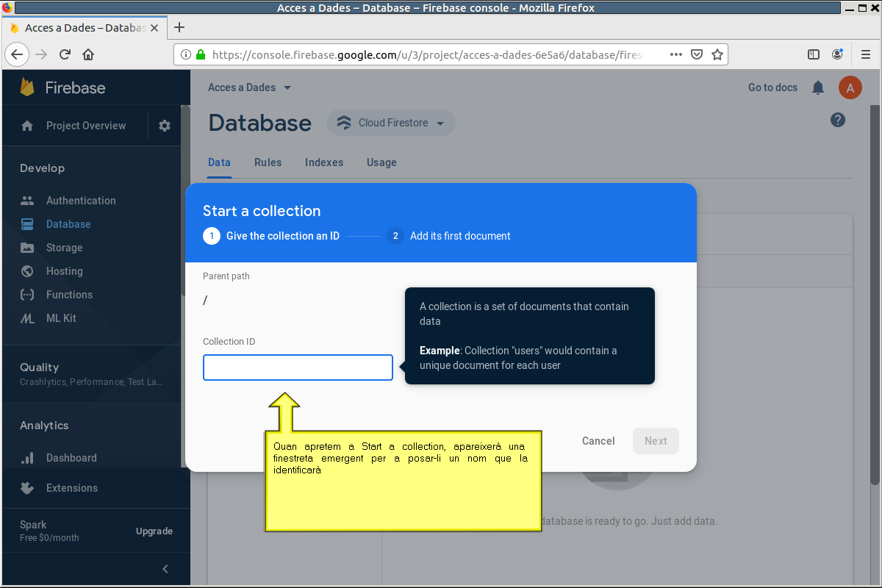
Task: Click the Hosting globe icon
Action: click(x=27, y=271)
